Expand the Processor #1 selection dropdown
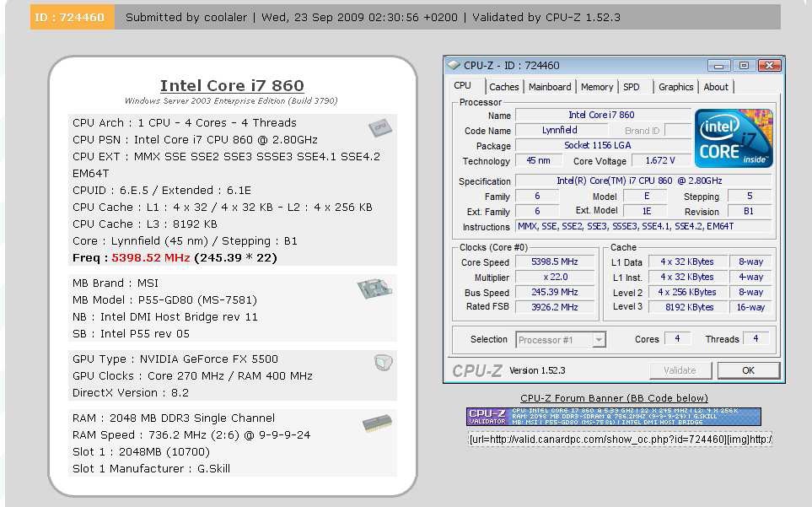This screenshot has height=507, width=812. pos(599,340)
